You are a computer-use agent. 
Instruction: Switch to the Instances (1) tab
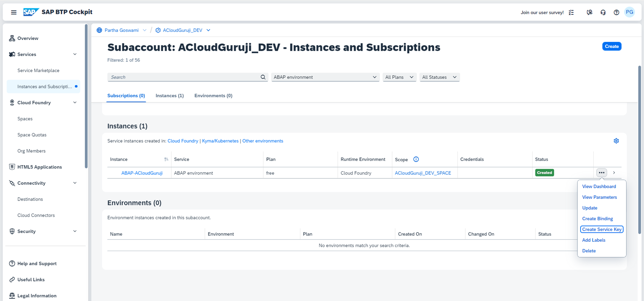pos(169,96)
